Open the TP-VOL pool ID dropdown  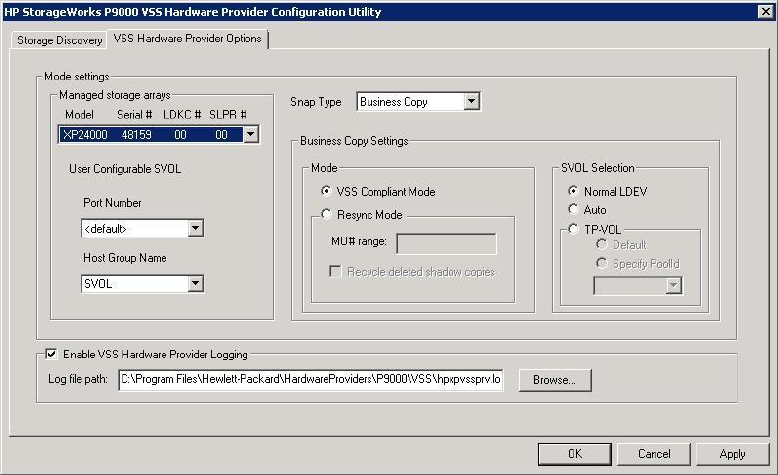tap(673, 286)
